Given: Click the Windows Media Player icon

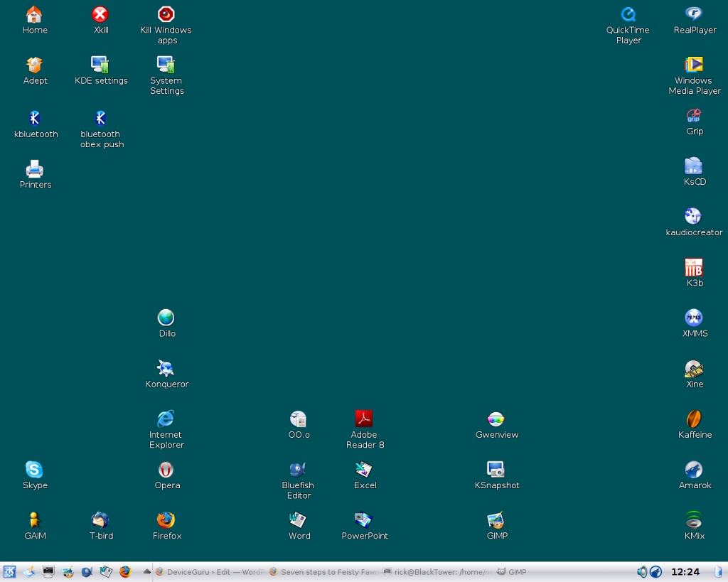Looking at the screenshot, I should click(x=694, y=65).
